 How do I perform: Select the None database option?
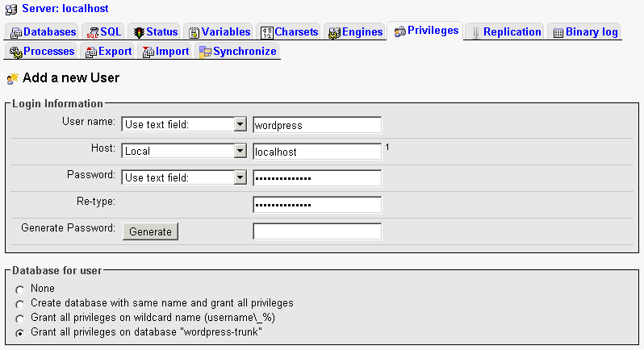tap(20, 289)
